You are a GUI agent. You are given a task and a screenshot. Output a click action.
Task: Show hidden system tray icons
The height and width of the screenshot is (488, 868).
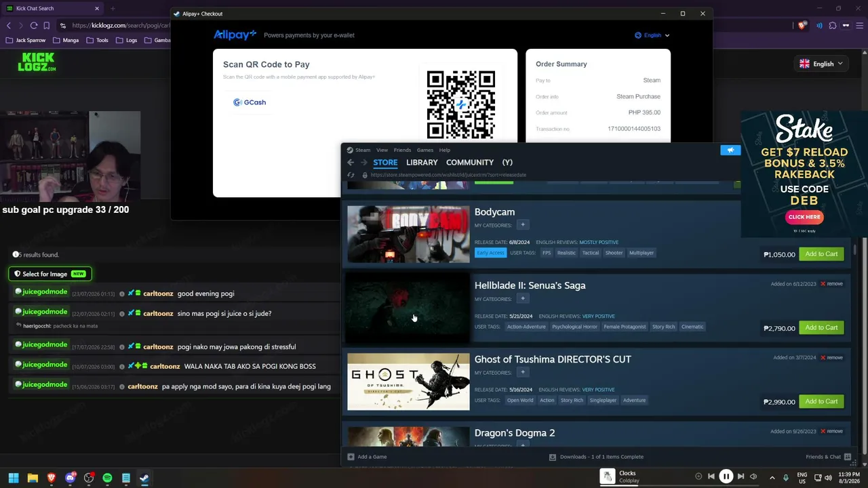772,477
